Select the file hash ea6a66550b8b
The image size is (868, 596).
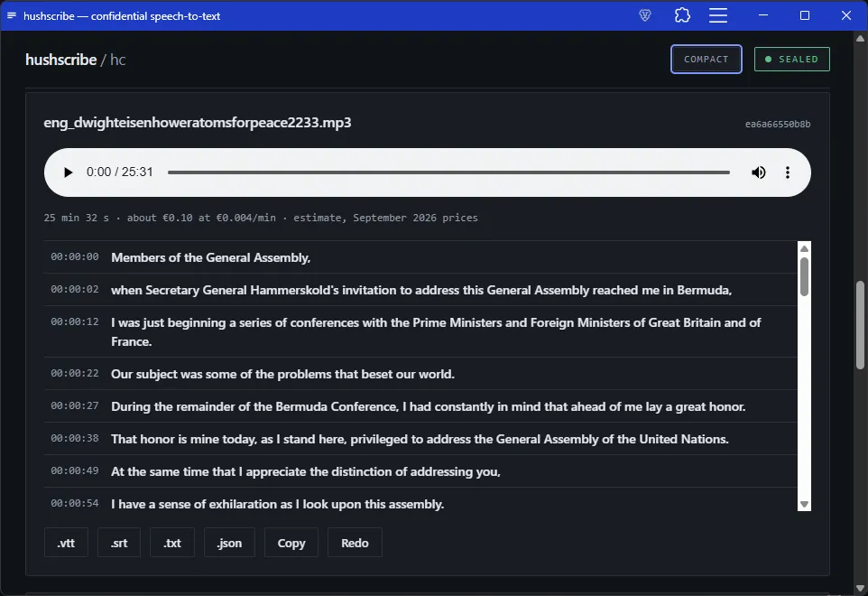pos(778,124)
